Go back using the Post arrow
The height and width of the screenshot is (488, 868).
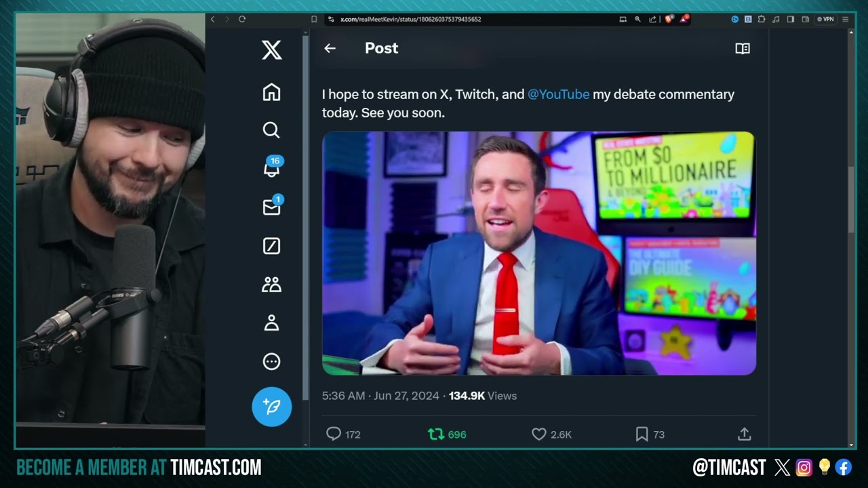pyautogui.click(x=330, y=48)
